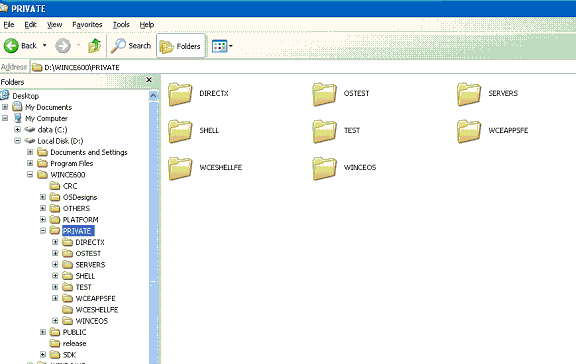Expand the PLATFORM tree node
The width and height of the screenshot is (576, 364).
(43, 219)
